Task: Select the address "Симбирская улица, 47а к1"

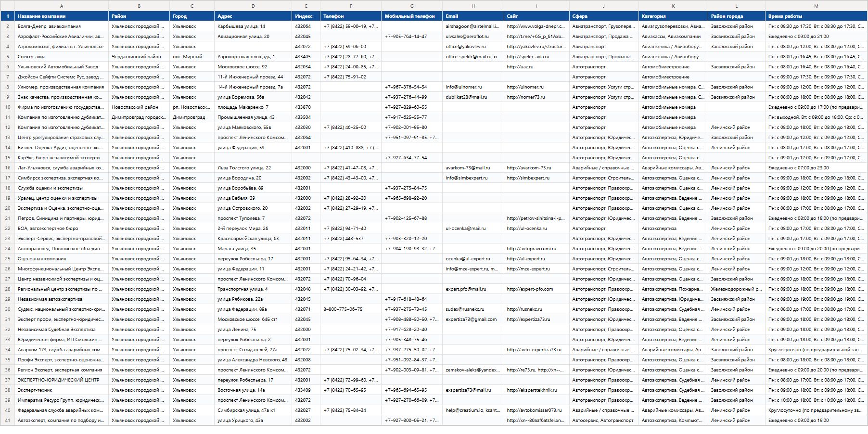Action: [253, 410]
